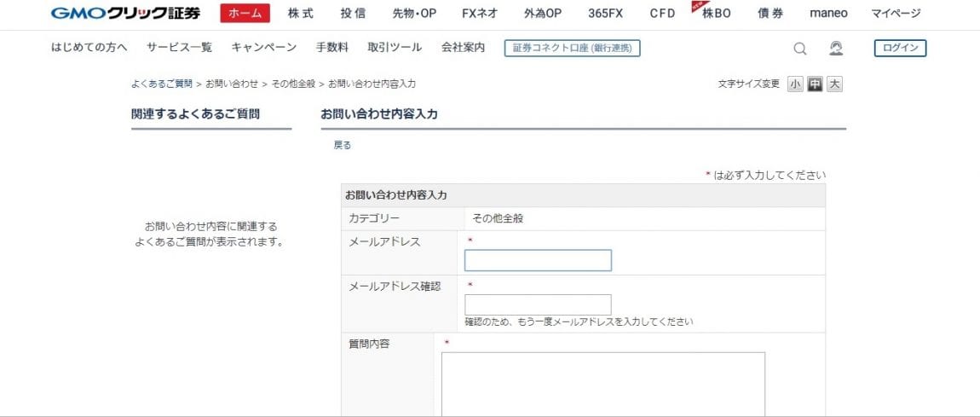
Task: Click the GMO Click Securities logo
Action: coord(125,14)
